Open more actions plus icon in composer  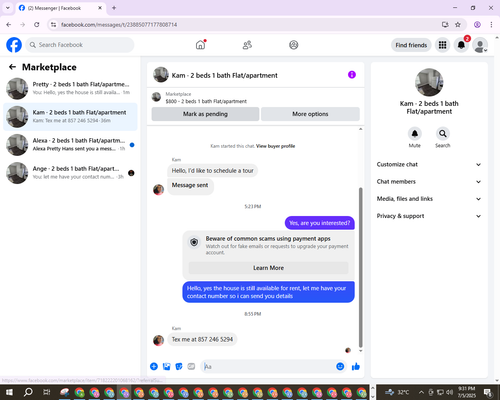(x=154, y=367)
